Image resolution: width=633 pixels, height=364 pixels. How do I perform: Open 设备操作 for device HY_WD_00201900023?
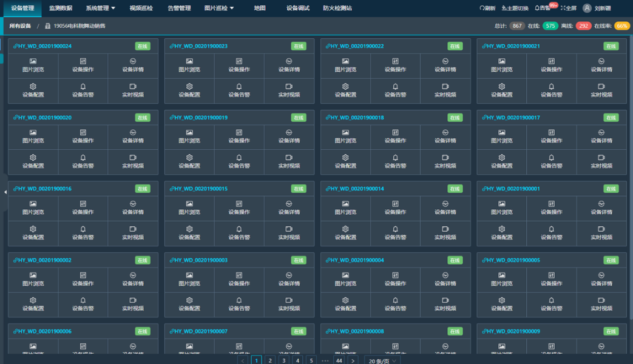click(x=239, y=65)
